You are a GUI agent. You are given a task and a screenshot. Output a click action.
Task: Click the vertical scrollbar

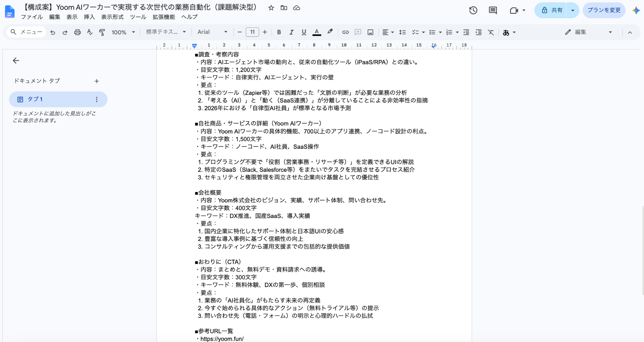[642, 250]
